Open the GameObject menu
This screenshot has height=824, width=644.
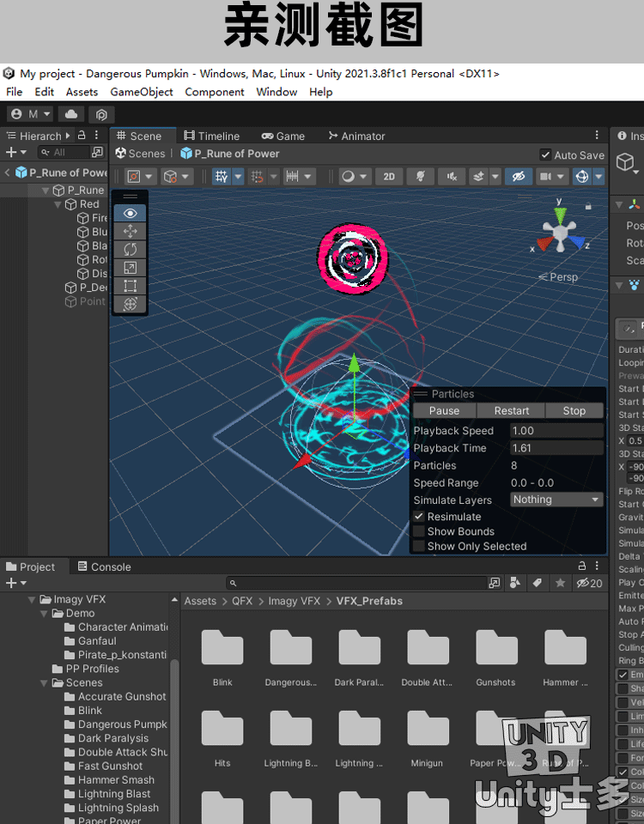(x=142, y=92)
